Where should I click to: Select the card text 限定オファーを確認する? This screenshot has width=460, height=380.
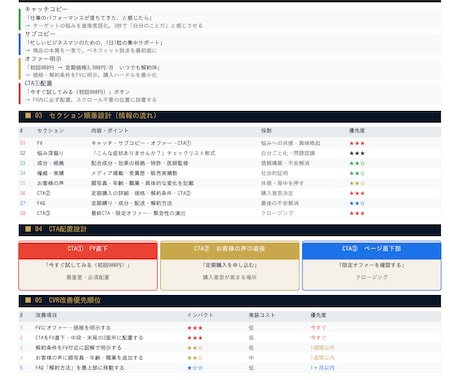click(x=372, y=265)
